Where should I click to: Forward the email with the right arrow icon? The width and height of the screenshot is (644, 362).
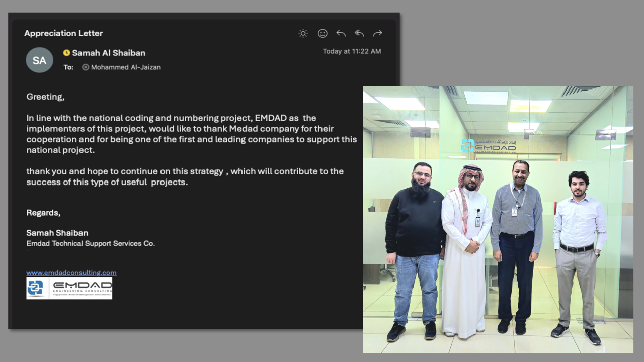[x=377, y=33]
